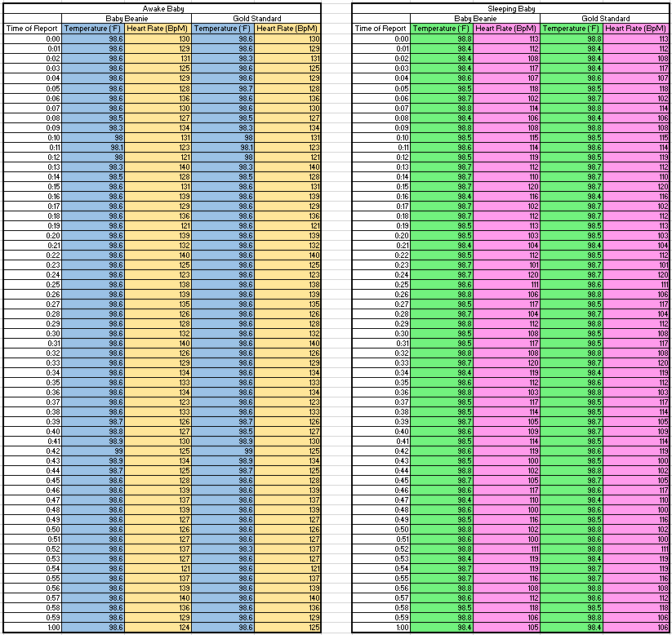Viewport: 672px width, 635px height.
Task: Click Gold Standard temperature at 0:10 in Awake table
Action: 223,137
